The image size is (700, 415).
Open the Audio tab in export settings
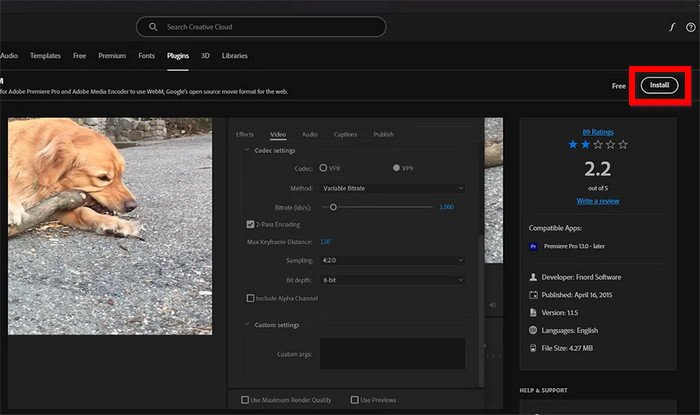(310, 134)
